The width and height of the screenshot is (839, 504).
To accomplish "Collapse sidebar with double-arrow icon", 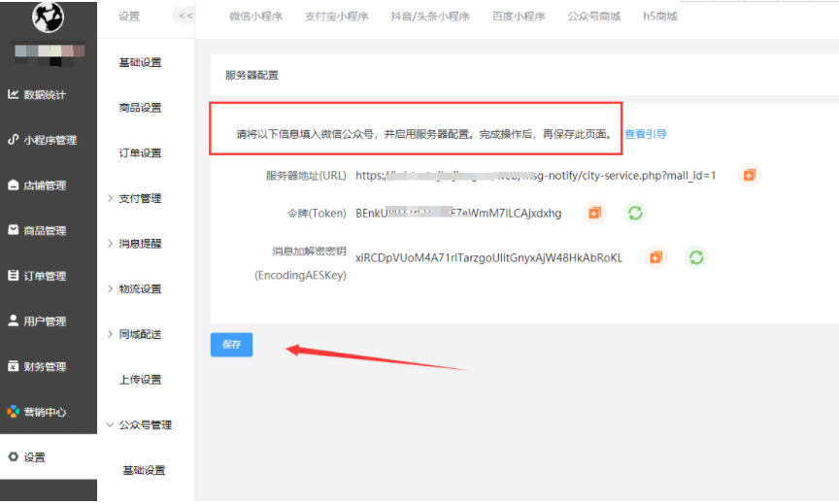I will click(184, 16).
